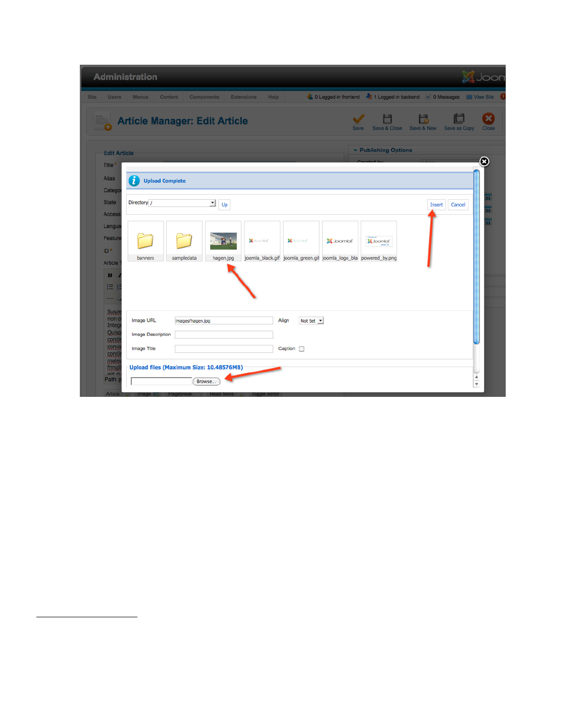Click the Up directory button
Image resolution: width=582 pixels, height=728 pixels.
(224, 205)
